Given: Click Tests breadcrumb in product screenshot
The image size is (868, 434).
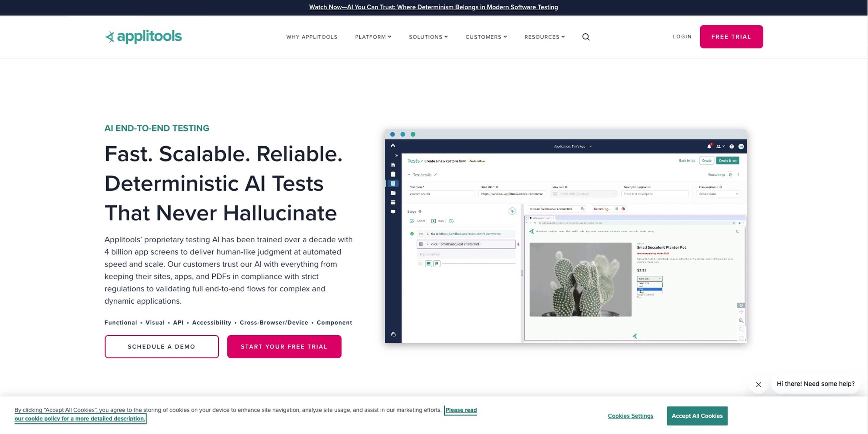Looking at the screenshot, I should click(x=413, y=161).
